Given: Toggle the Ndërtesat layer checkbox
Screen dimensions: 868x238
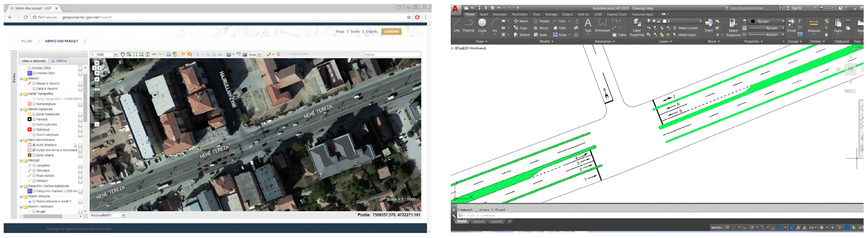Looking at the screenshot, I should [34, 130].
